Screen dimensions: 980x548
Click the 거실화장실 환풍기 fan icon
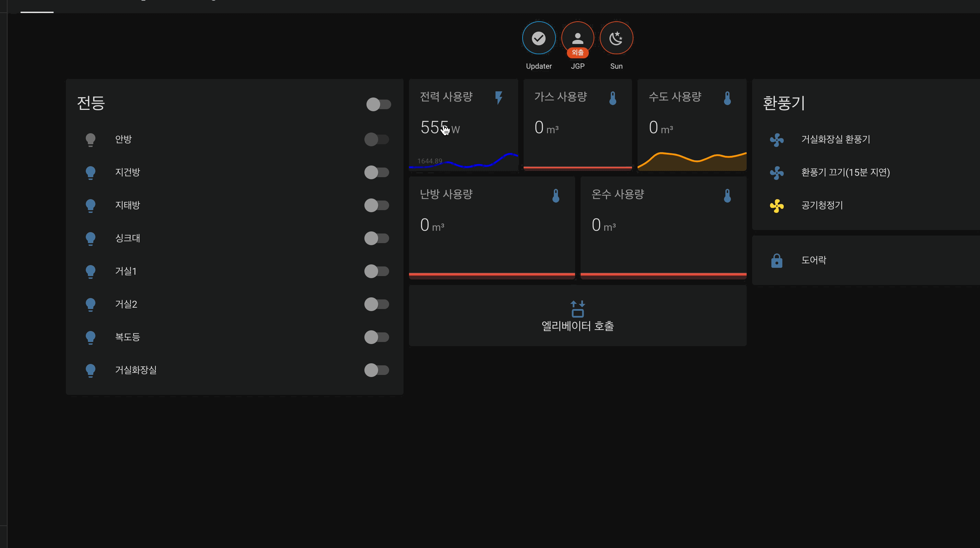coord(777,140)
